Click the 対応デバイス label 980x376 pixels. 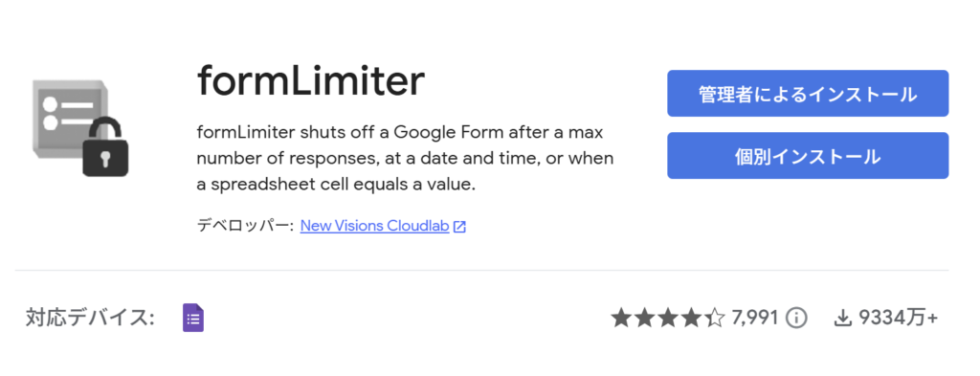pos(90,318)
